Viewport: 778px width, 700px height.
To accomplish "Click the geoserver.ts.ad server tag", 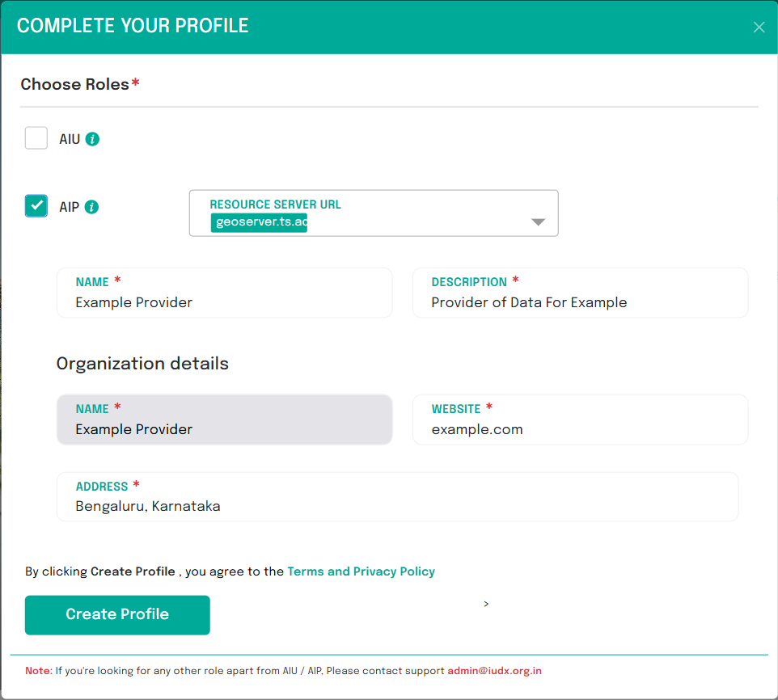I will 259,221.
